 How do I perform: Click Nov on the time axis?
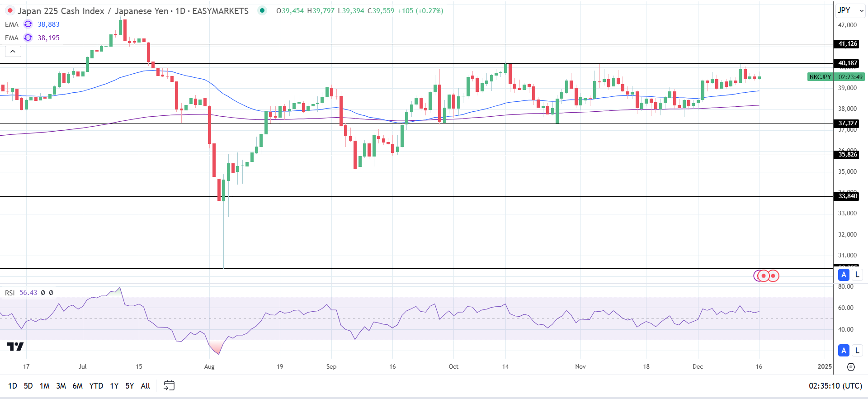(580, 366)
